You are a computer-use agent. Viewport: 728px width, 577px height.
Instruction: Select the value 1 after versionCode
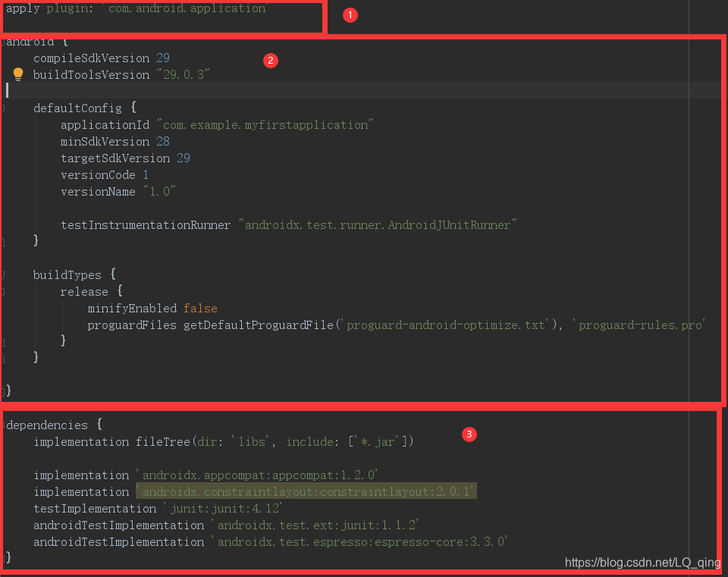(146, 175)
